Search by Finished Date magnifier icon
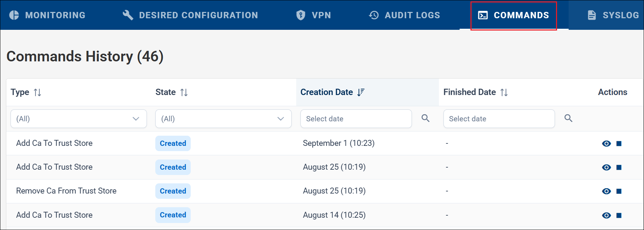The width and height of the screenshot is (644, 230). [568, 118]
